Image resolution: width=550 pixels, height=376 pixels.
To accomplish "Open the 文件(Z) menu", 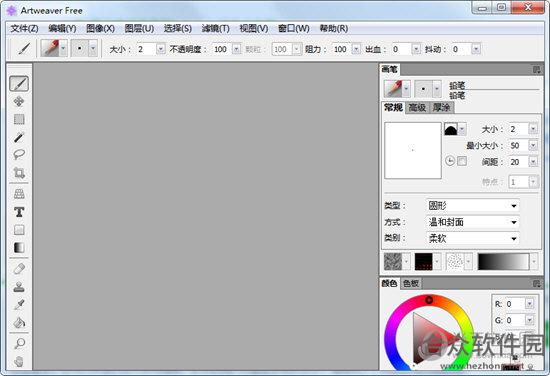I will coord(24,28).
